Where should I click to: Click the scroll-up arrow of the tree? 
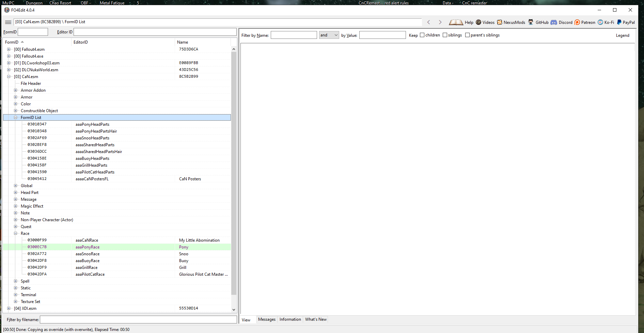(x=234, y=49)
